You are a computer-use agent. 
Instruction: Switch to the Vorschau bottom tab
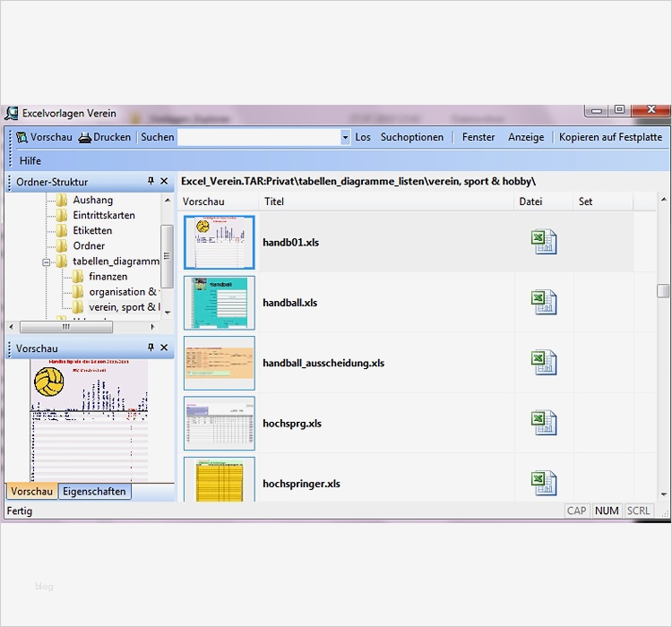(31, 491)
